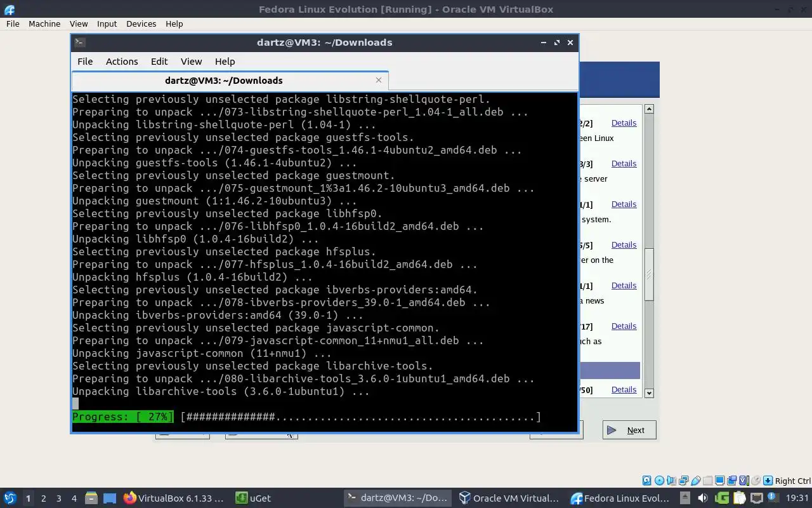The image size is (812, 508).
Task: Open the terminal Edit menu
Action: tap(159, 62)
